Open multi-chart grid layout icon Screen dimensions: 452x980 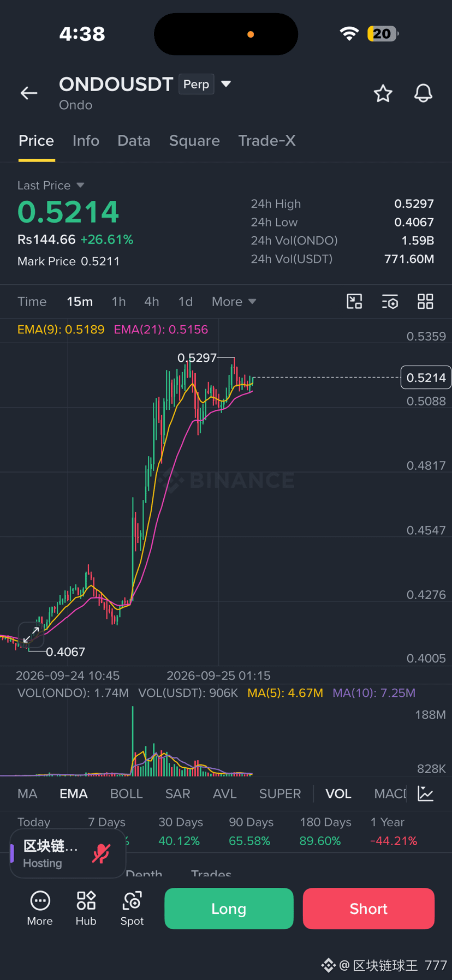[425, 301]
